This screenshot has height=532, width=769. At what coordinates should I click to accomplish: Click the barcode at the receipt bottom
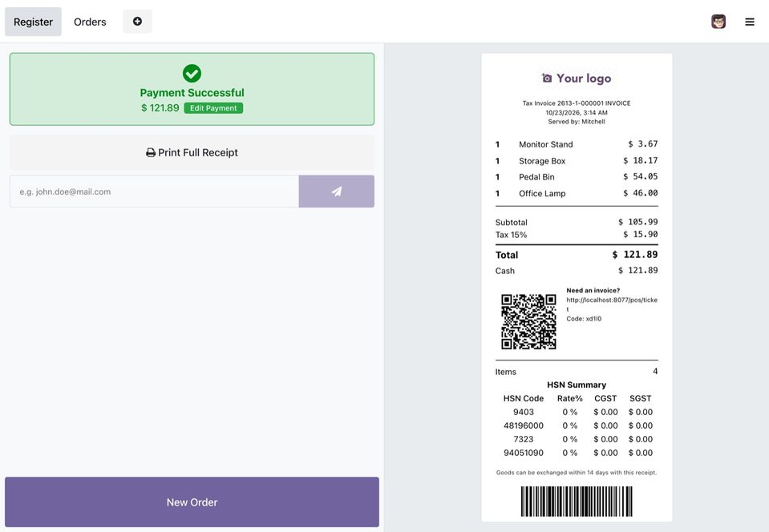click(577, 501)
